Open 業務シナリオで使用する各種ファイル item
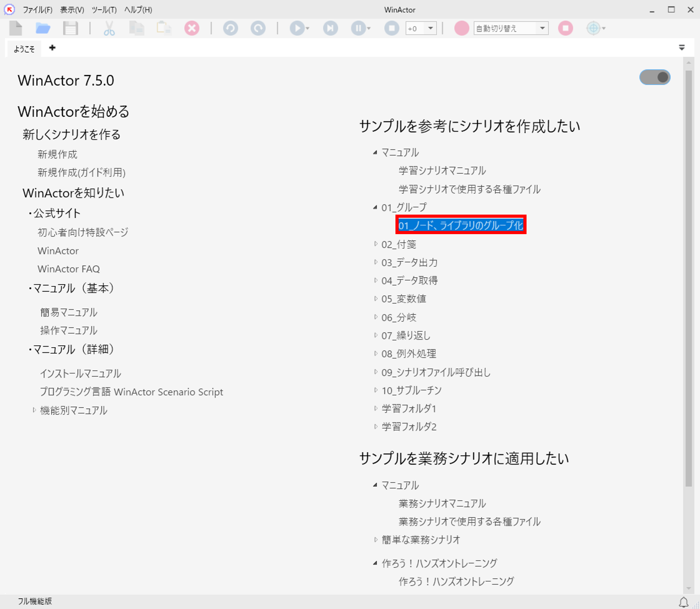 tap(469, 521)
